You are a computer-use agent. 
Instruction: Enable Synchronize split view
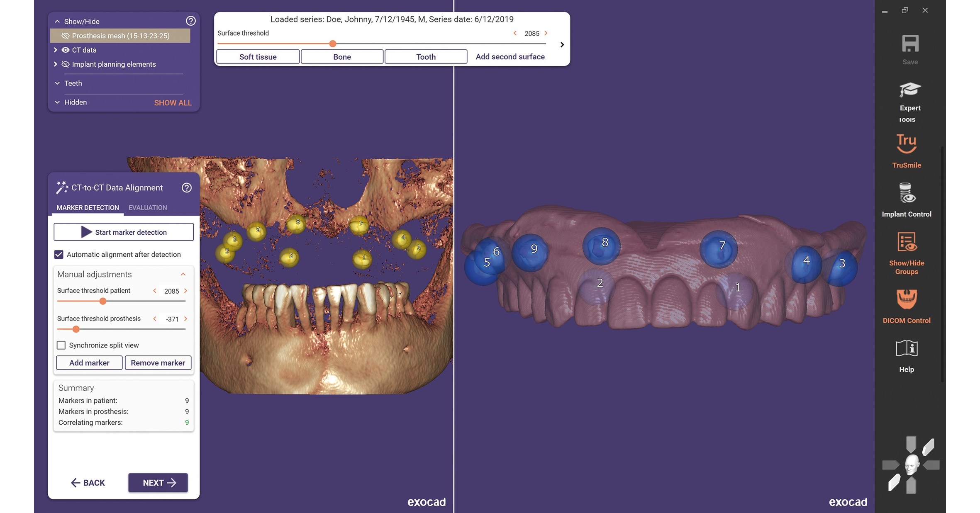[61, 345]
